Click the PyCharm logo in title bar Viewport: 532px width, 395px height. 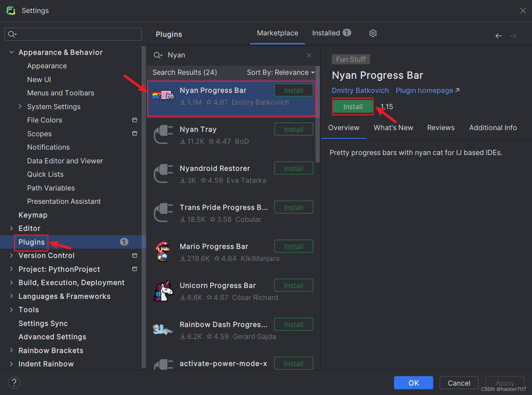tap(11, 10)
